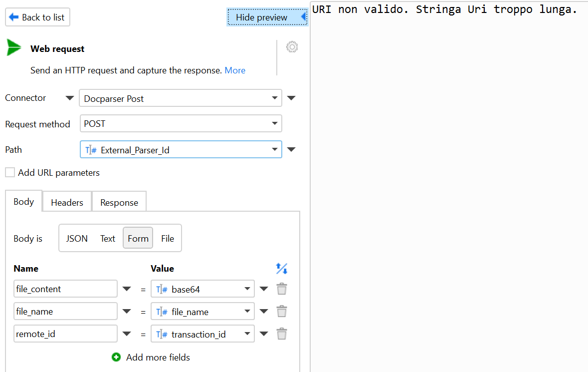The height and width of the screenshot is (372, 588).
Task: Open the More link
Action: 235,70
